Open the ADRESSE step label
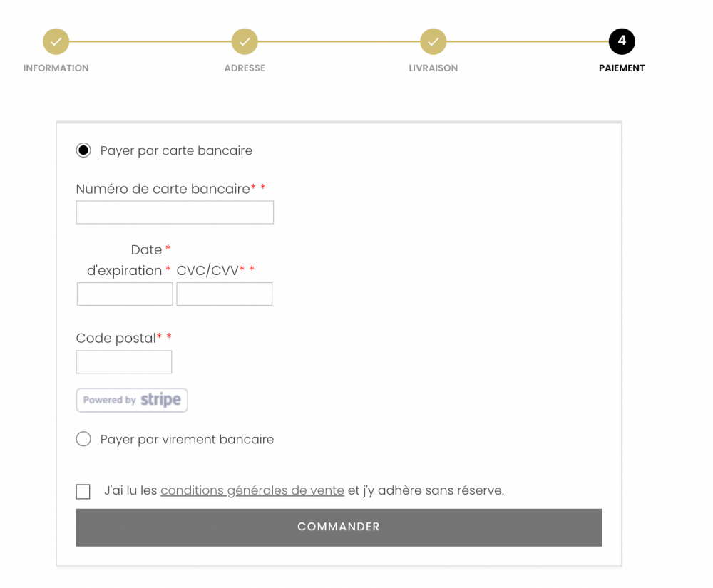The image size is (713, 588). pyautogui.click(x=245, y=68)
